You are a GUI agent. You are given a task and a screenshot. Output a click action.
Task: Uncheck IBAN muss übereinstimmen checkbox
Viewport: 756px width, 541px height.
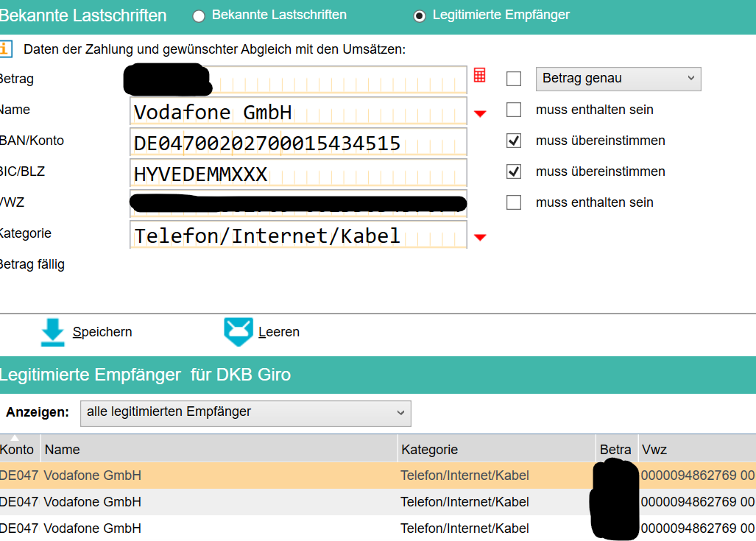514,141
